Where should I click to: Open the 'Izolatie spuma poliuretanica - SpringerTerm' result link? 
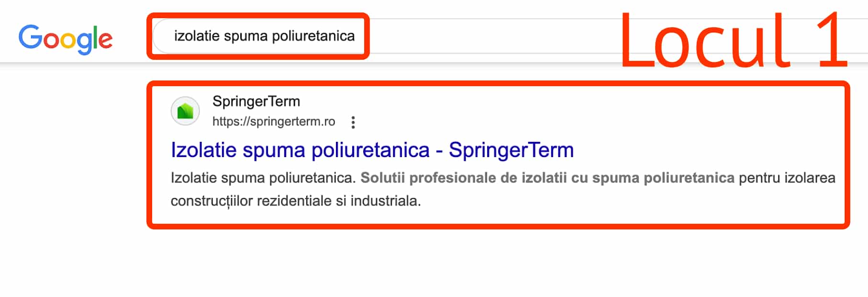pyautogui.click(x=372, y=150)
